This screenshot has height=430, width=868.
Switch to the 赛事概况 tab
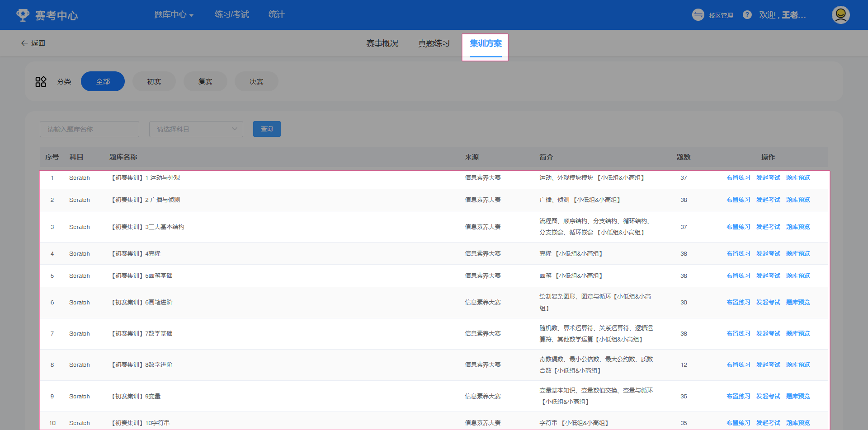click(x=382, y=43)
